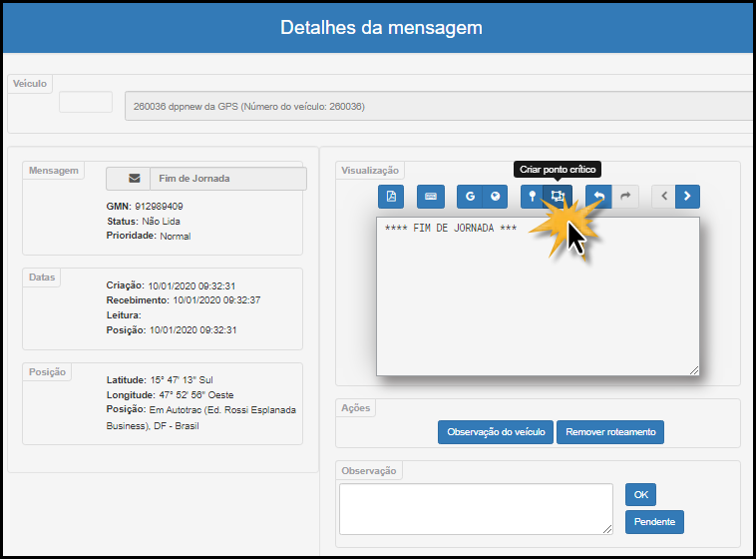Click the map pin reference point icon

[532, 197]
